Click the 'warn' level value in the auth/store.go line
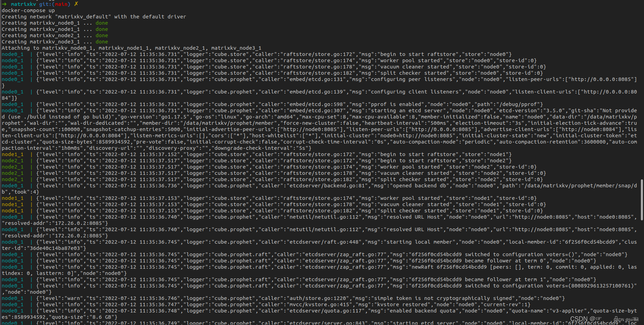 click(x=74, y=298)
